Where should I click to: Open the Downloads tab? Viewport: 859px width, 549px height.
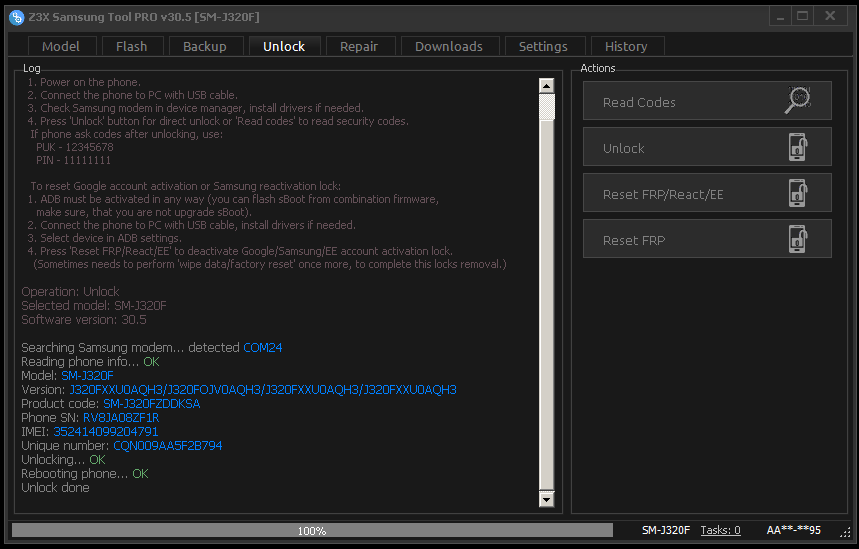click(449, 47)
